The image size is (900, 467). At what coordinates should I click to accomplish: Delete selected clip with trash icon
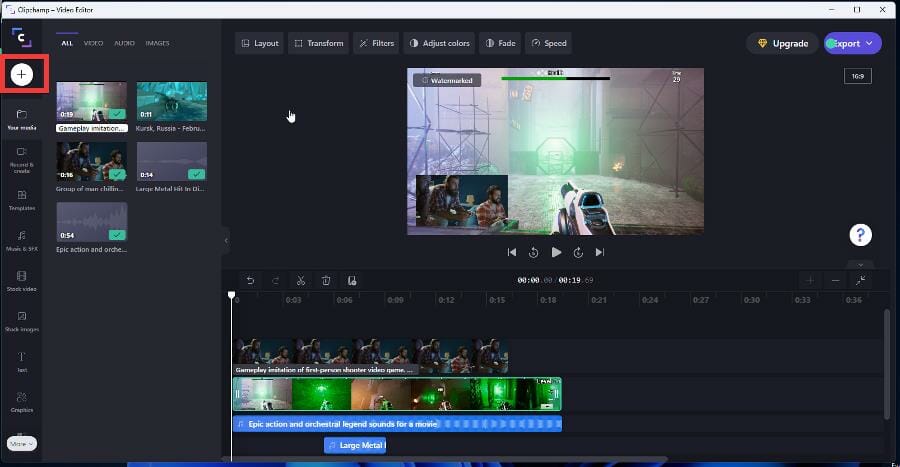(x=326, y=281)
